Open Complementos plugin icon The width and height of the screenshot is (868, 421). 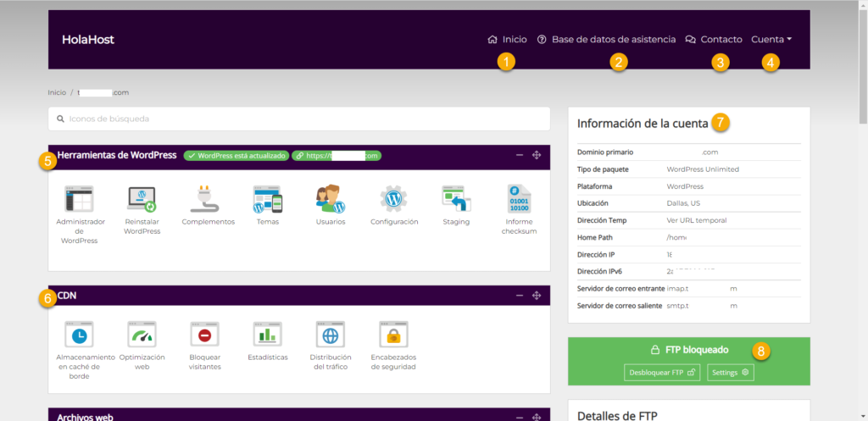tap(205, 199)
